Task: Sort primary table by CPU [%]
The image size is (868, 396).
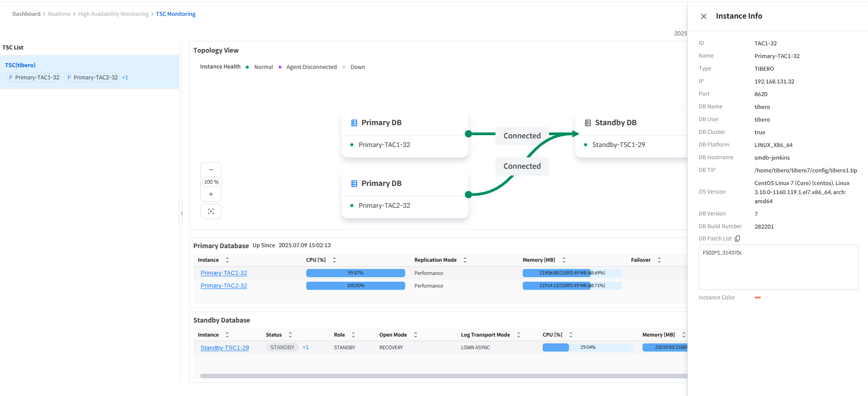Action: coord(334,260)
